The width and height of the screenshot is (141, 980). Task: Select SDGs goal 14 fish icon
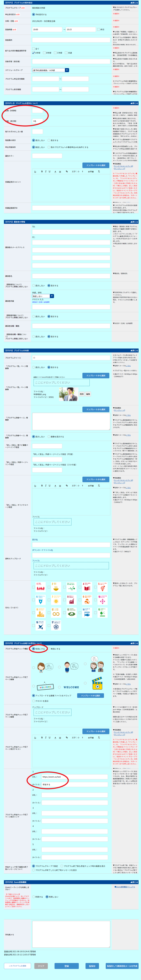click(x=87, y=612)
